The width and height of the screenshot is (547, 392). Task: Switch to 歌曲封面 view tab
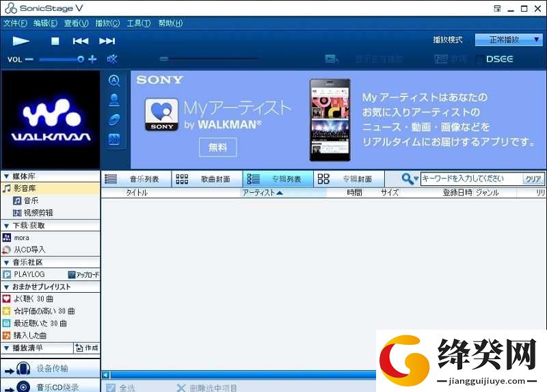click(x=207, y=179)
